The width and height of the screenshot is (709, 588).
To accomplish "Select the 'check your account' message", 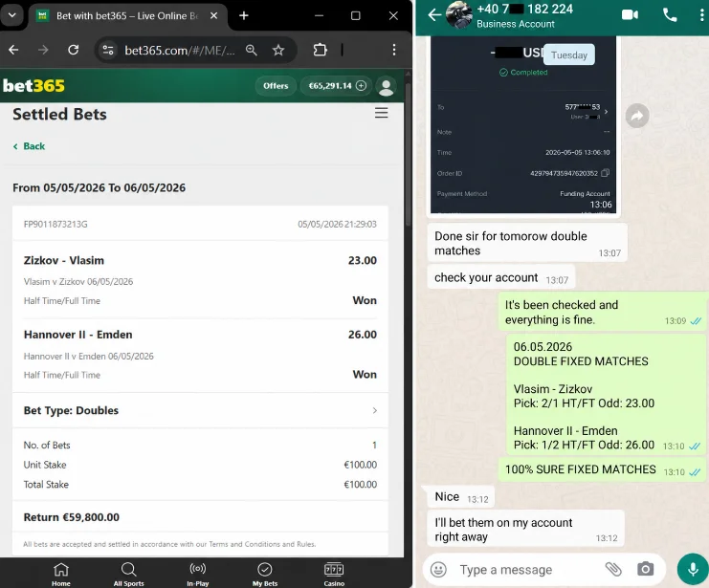I will click(x=501, y=277).
